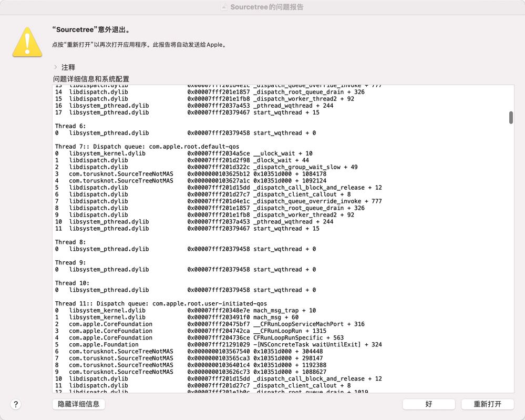
Task: Click the crash report scrollbar thumb
Action: (511, 118)
